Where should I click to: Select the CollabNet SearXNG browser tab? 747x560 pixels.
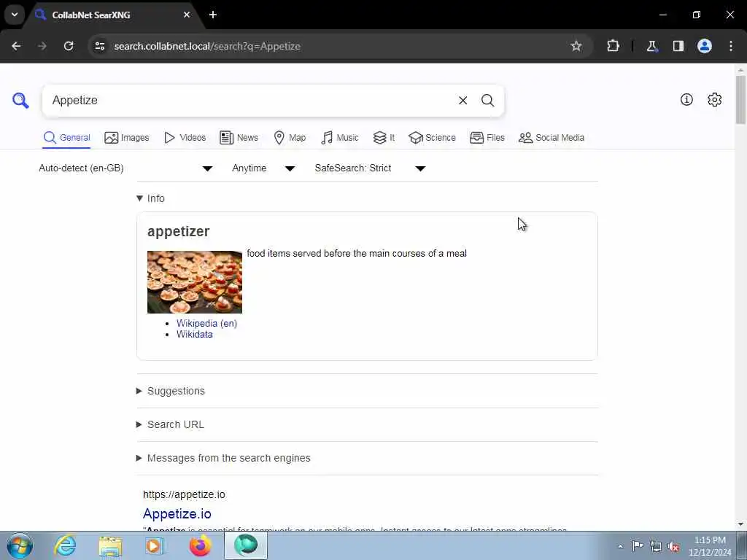[115, 15]
